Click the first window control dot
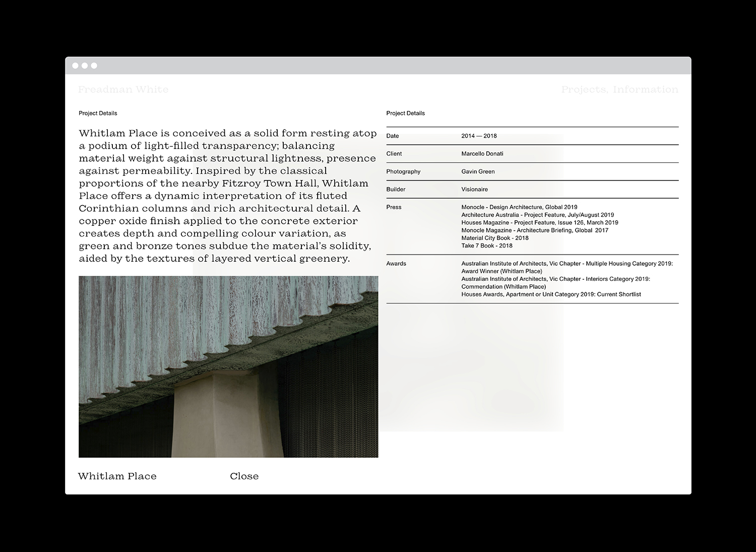This screenshot has width=756, height=552. 76,66
